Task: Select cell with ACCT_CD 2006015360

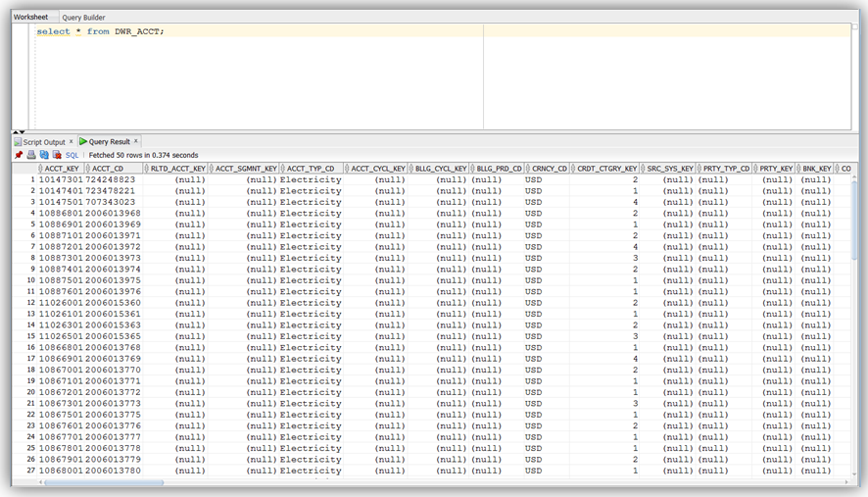Action: click(113, 303)
